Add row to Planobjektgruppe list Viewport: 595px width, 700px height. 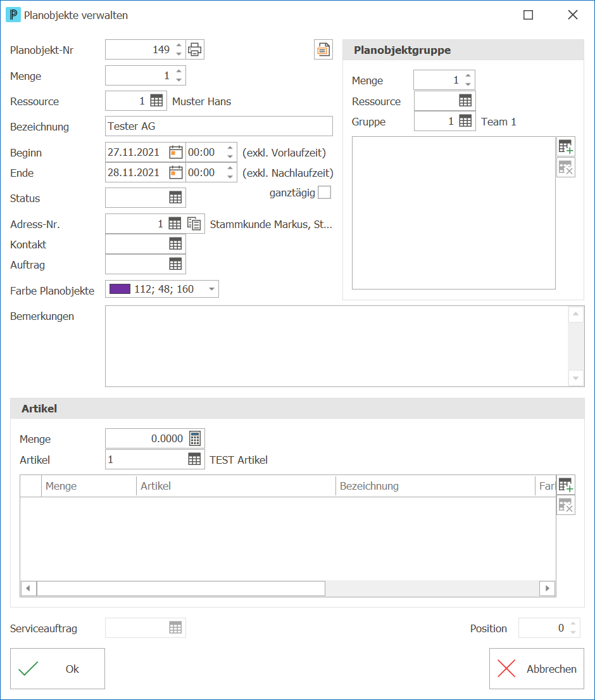pos(565,146)
